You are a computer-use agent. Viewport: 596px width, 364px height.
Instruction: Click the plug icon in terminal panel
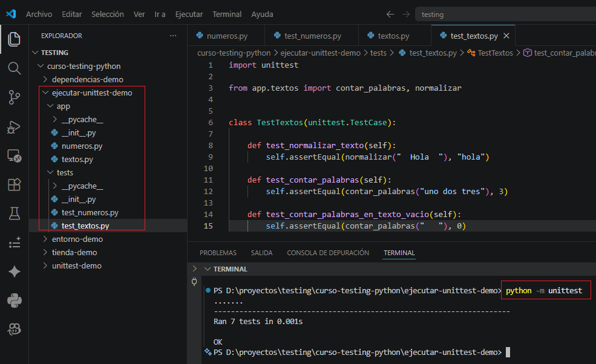click(194, 282)
